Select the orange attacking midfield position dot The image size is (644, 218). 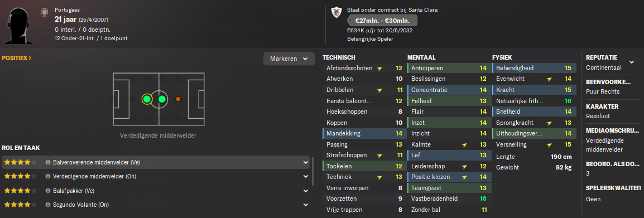(x=178, y=99)
